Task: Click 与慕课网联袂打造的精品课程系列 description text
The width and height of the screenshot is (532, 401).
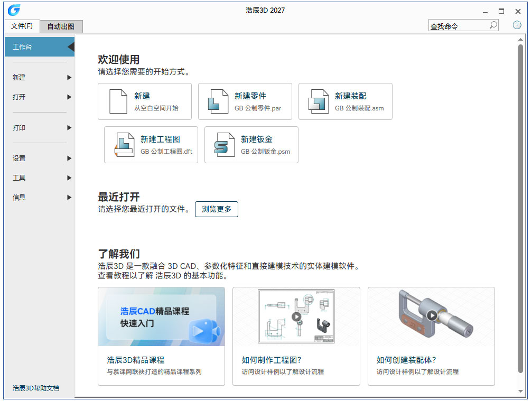Action: coord(154,372)
